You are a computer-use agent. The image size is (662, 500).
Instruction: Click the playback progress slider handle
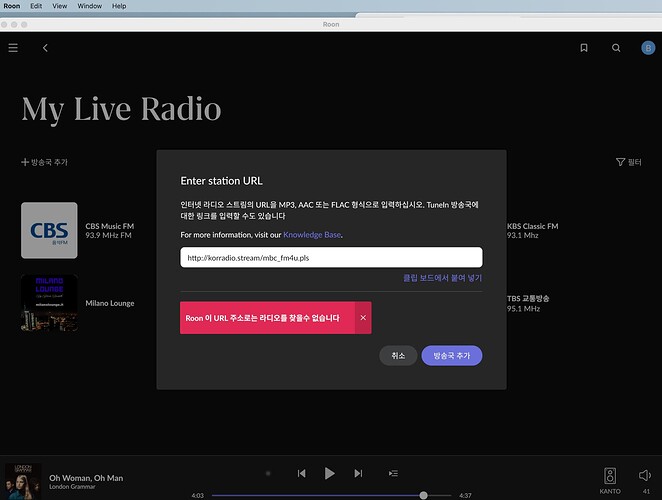point(423,495)
